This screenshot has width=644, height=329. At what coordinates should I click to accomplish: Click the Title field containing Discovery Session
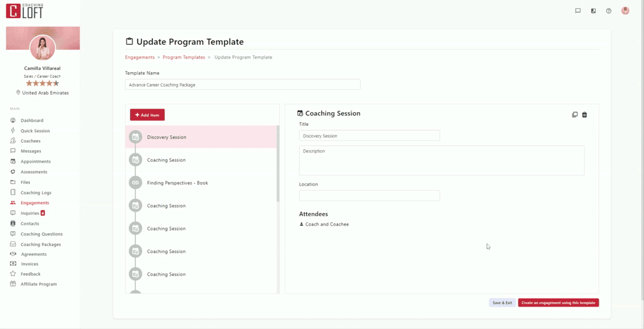(369, 136)
